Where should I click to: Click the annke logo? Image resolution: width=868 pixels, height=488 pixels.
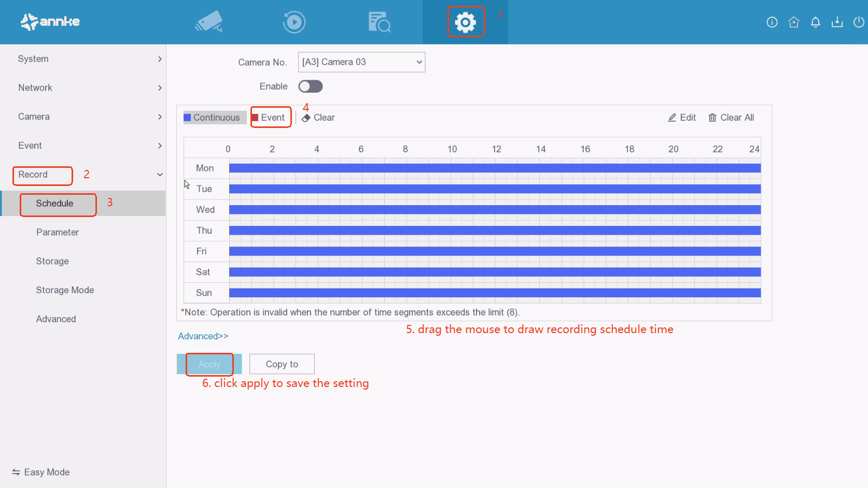50,22
